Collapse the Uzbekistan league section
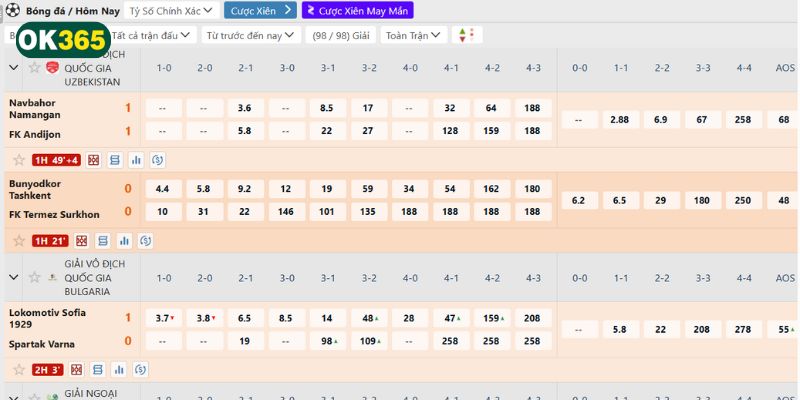 tap(14, 67)
